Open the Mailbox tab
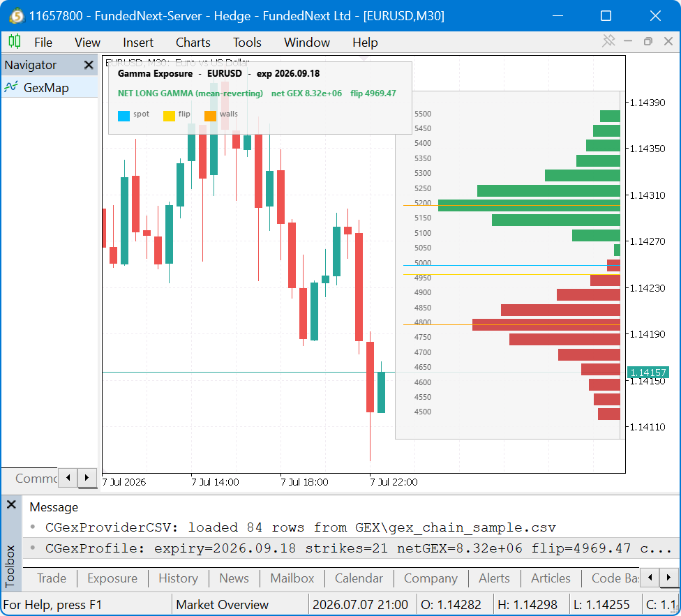This screenshot has height=616, width=681. [292, 578]
